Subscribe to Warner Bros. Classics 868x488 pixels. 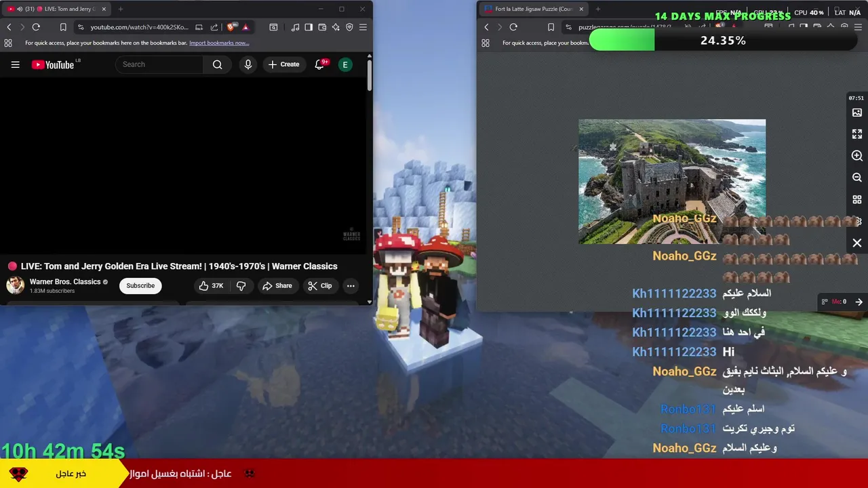point(140,285)
